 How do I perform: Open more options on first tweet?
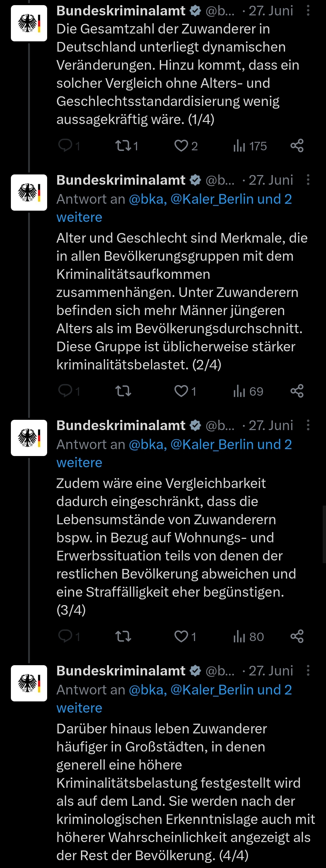click(308, 11)
